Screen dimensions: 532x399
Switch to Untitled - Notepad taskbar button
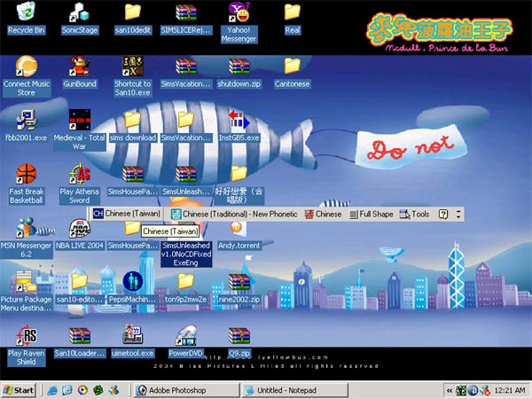click(x=294, y=390)
